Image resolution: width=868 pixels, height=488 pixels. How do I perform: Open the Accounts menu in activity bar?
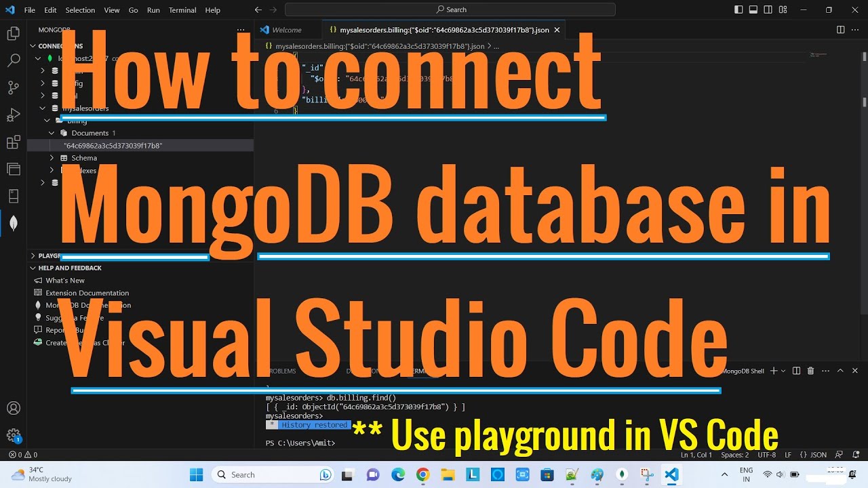[x=13, y=408]
